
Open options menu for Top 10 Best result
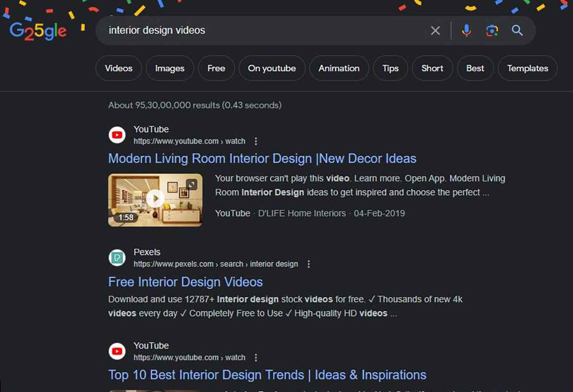(256, 358)
